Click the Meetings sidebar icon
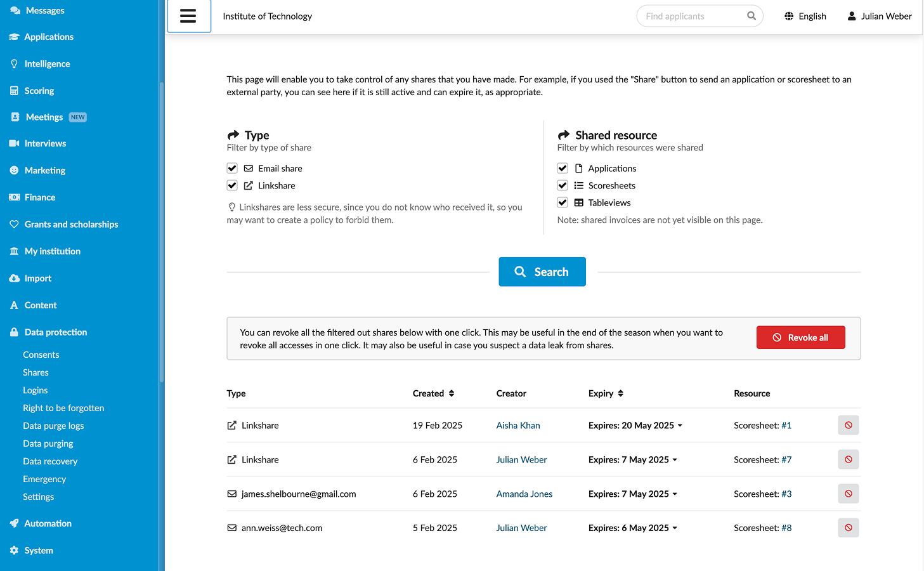The image size is (924, 571). coord(15,117)
